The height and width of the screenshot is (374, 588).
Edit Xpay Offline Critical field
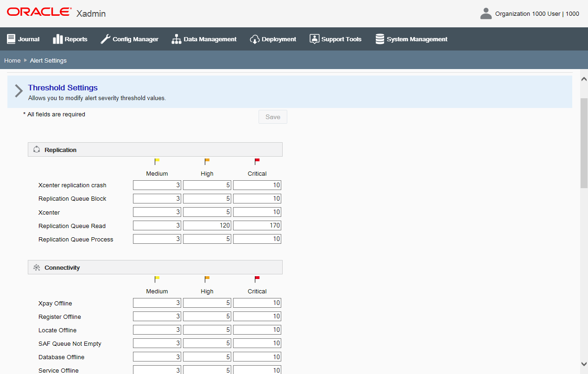[257, 303]
